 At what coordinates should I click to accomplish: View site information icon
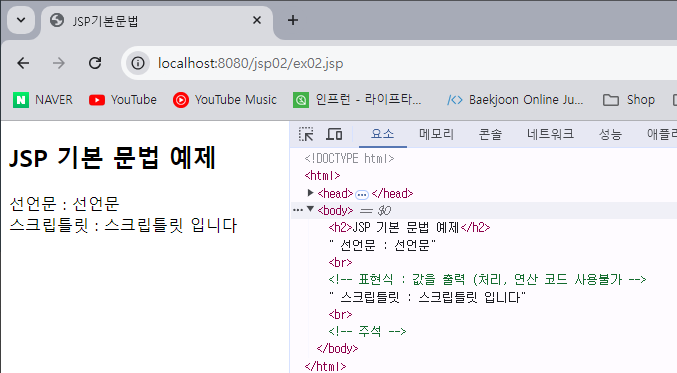138,63
